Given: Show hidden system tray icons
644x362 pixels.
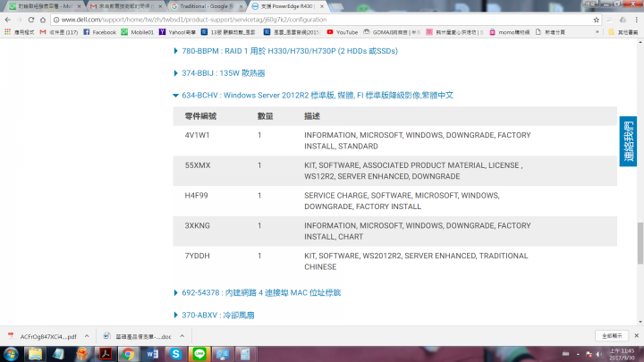Looking at the screenshot, I should [578, 354].
